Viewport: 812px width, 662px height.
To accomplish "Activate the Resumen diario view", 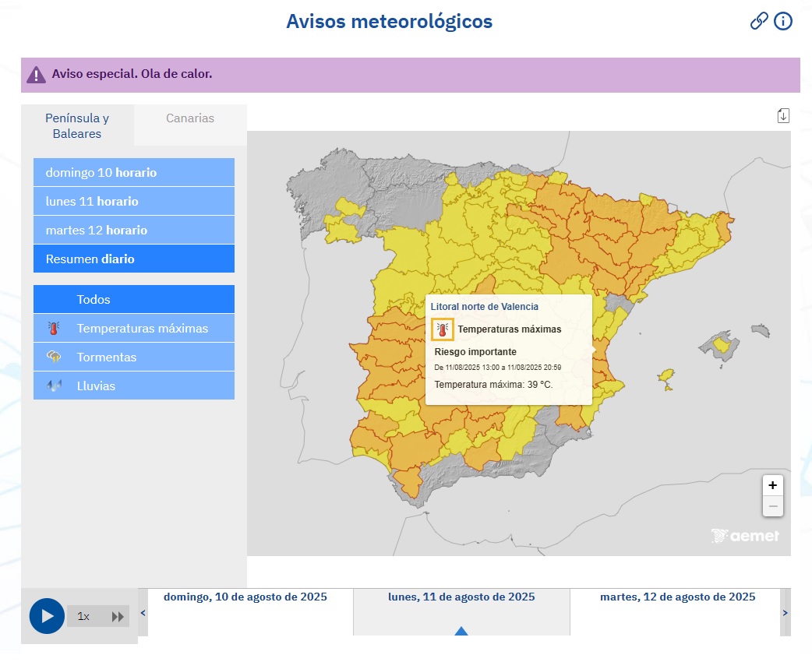I will 133,259.
